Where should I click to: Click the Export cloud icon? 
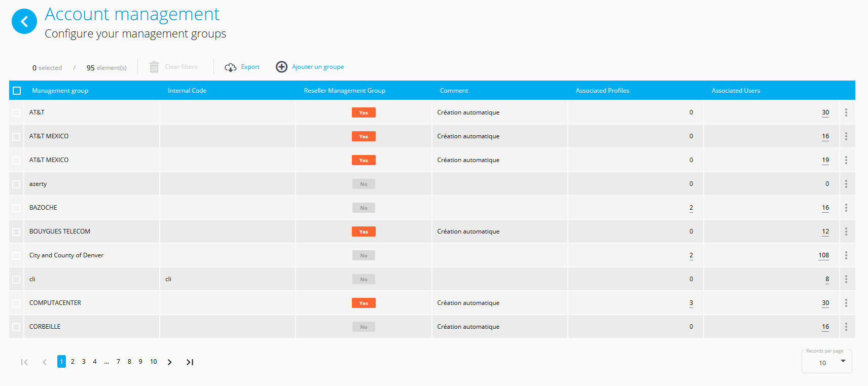click(230, 67)
